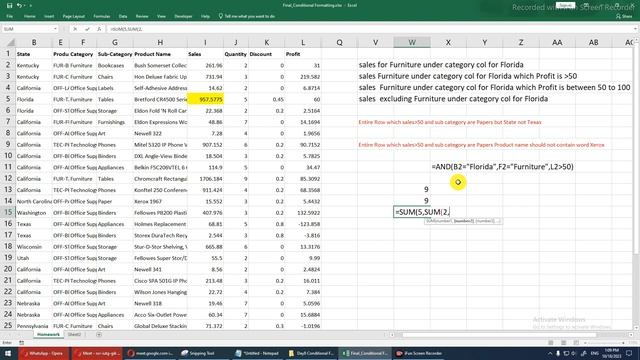640x360 pixels.
Task: Click profit cell -123.858
Action: pyautogui.click(x=303, y=224)
